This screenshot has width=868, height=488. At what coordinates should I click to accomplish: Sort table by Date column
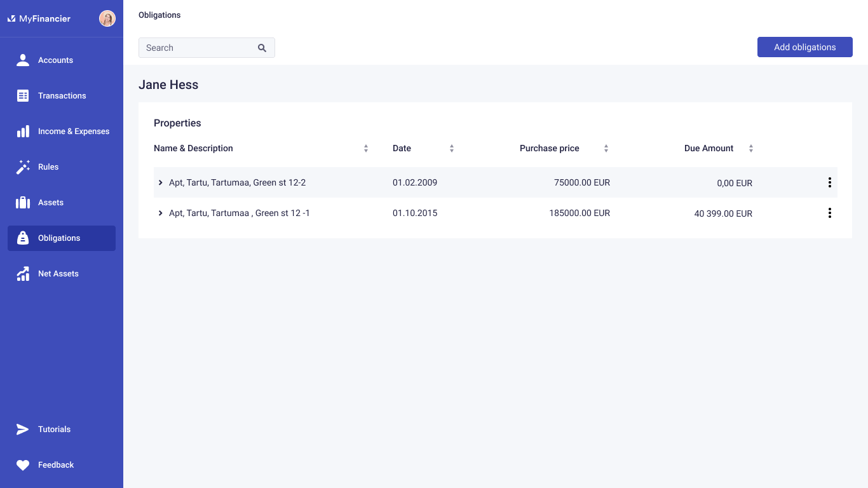pos(452,149)
